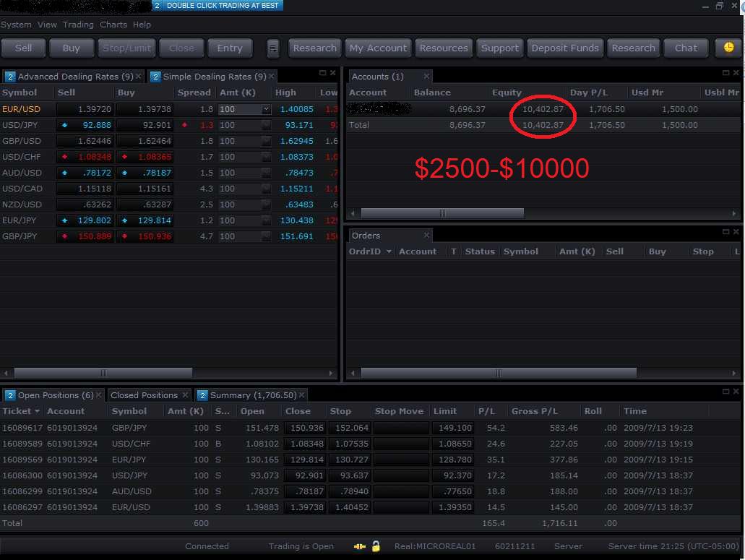Click the padlock icon in status bar

[x=376, y=546]
